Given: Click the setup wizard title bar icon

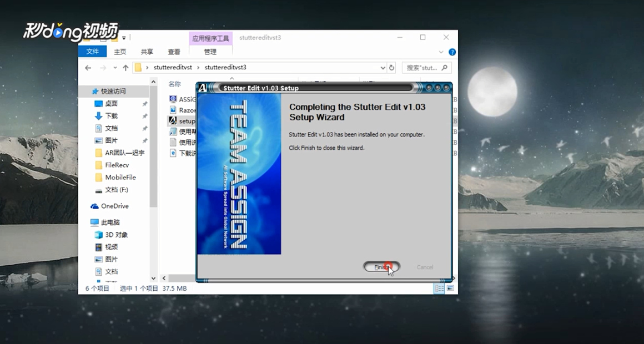Looking at the screenshot, I should coord(203,88).
